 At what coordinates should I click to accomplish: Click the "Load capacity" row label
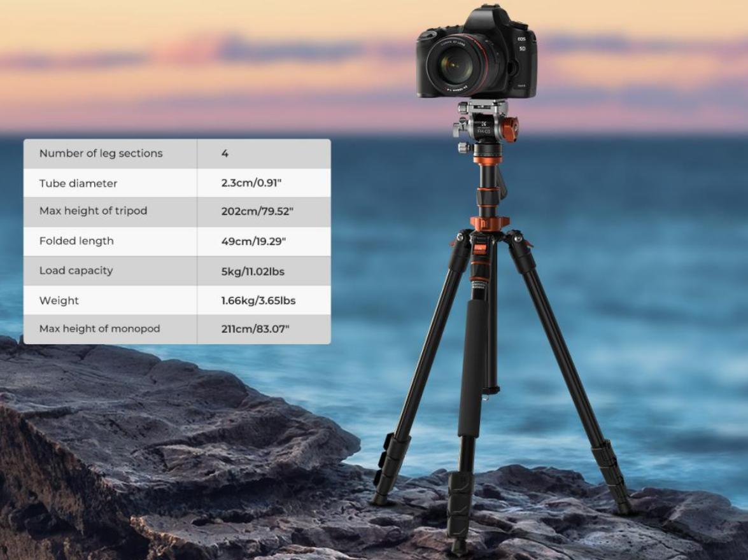point(76,270)
